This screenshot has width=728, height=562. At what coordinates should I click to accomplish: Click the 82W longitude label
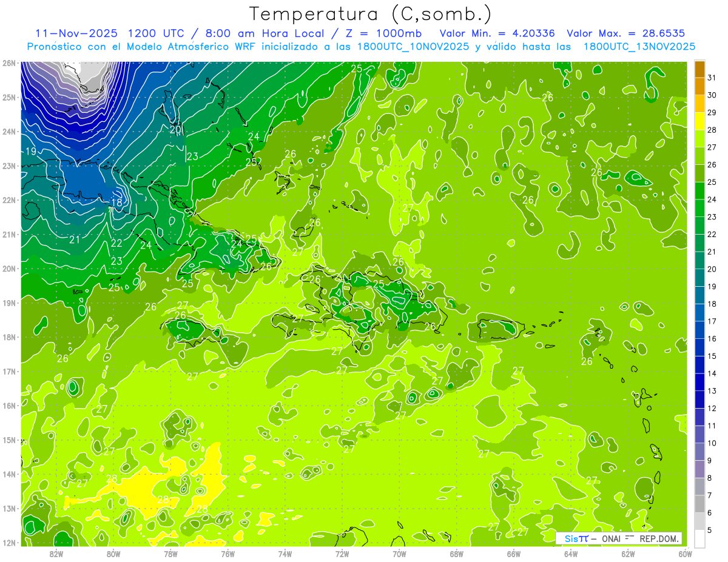56,554
